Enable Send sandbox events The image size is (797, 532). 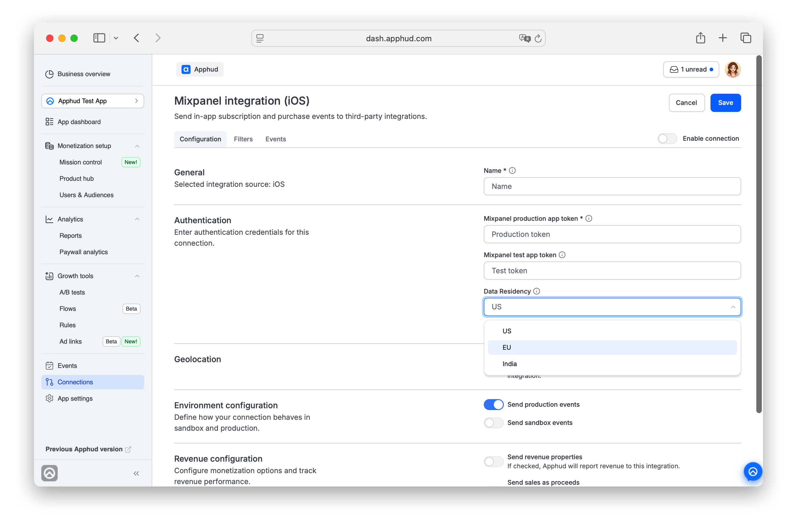click(x=493, y=423)
